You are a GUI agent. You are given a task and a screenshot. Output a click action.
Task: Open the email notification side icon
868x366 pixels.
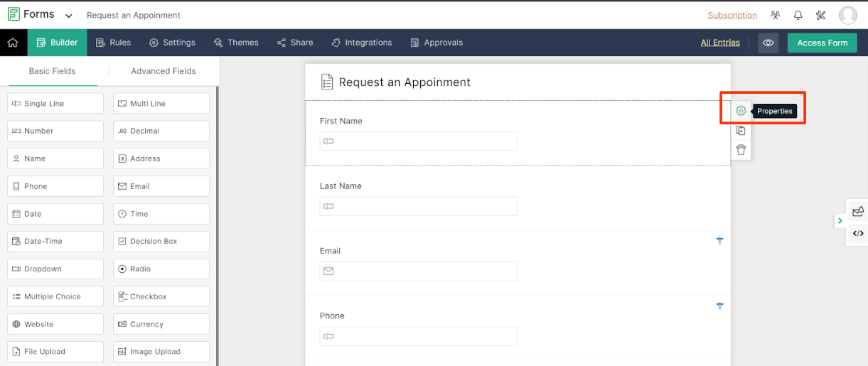click(858, 211)
